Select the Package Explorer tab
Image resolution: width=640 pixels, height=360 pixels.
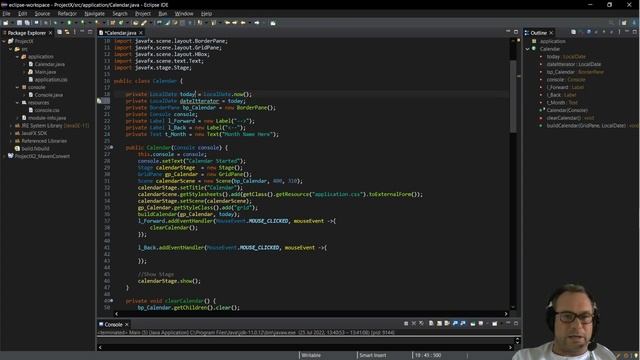(x=26, y=33)
